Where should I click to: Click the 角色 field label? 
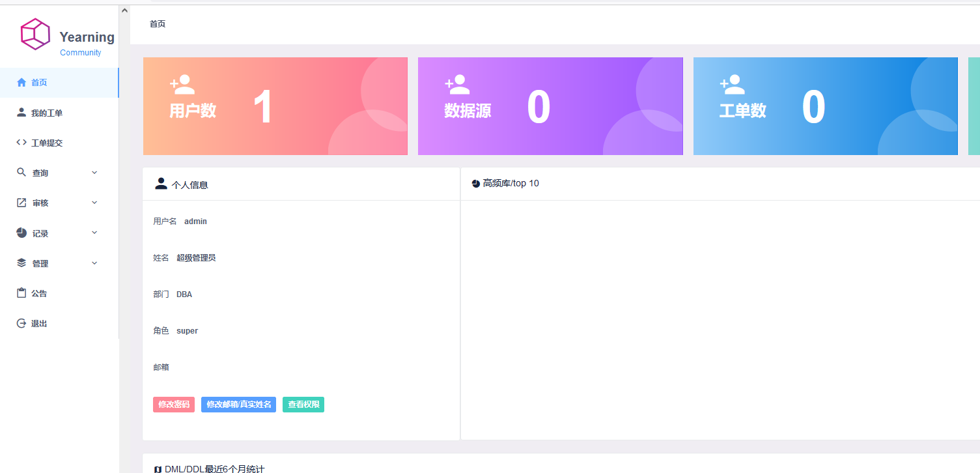[161, 331]
